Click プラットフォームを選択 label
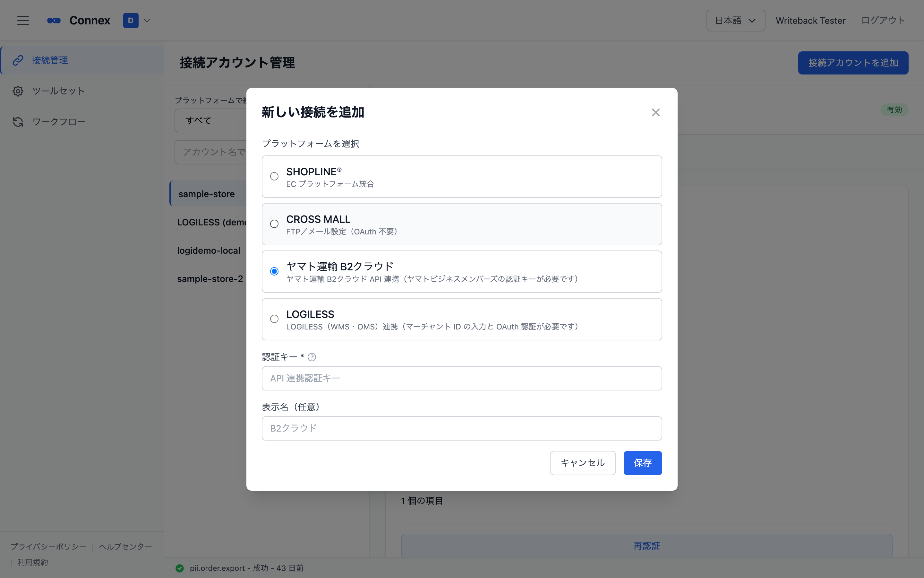The width and height of the screenshot is (924, 578). click(311, 144)
